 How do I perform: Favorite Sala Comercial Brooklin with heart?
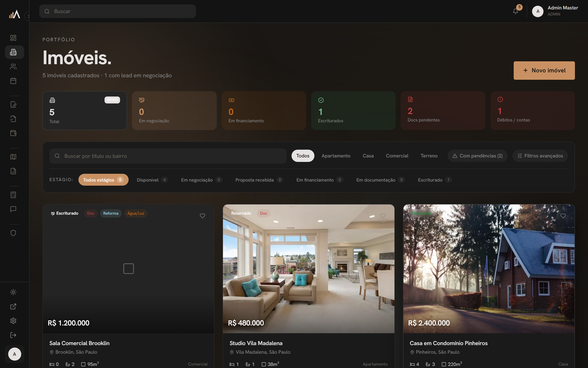pyautogui.click(x=202, y=216)
